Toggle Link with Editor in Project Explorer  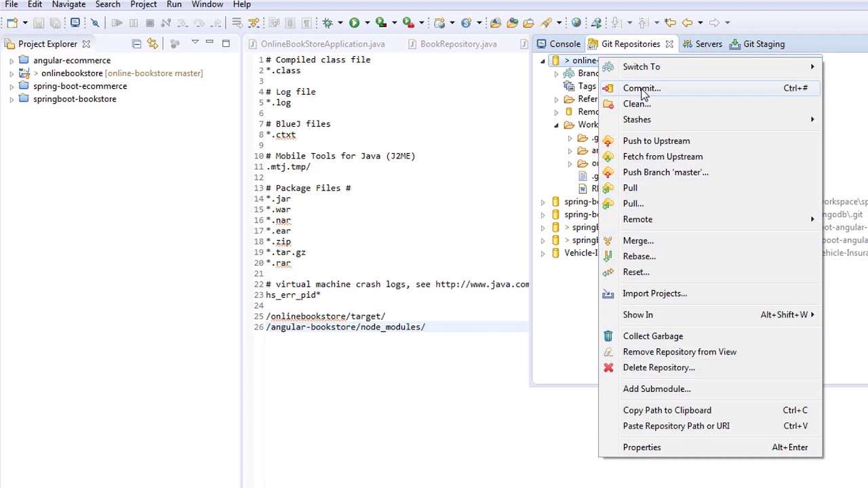[x=152, y=43]
